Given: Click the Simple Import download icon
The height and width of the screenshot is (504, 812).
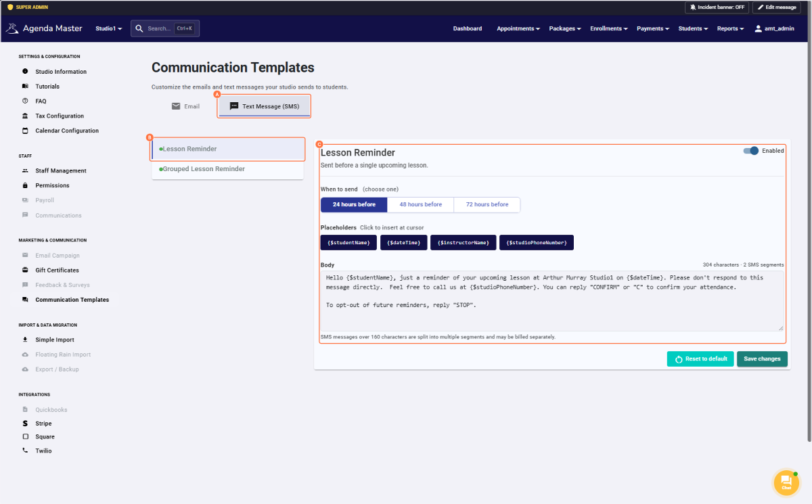Looking at the screenshot, I should (25, 340).
